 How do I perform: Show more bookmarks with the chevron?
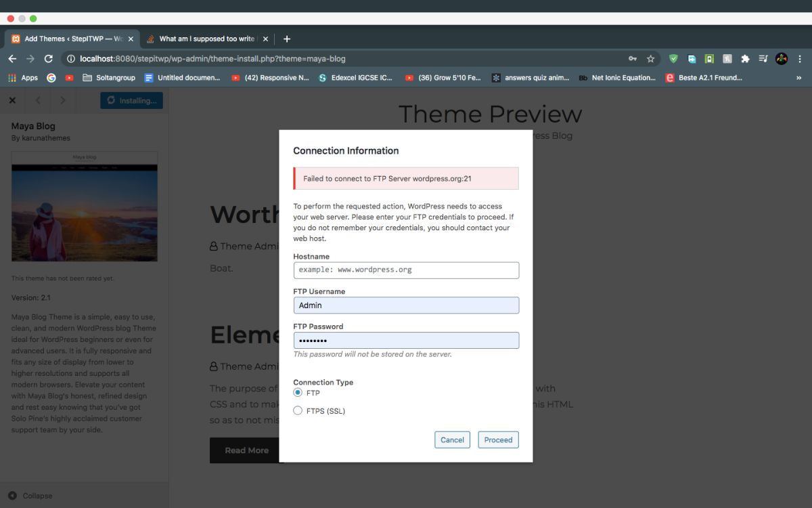click(799, 78)
